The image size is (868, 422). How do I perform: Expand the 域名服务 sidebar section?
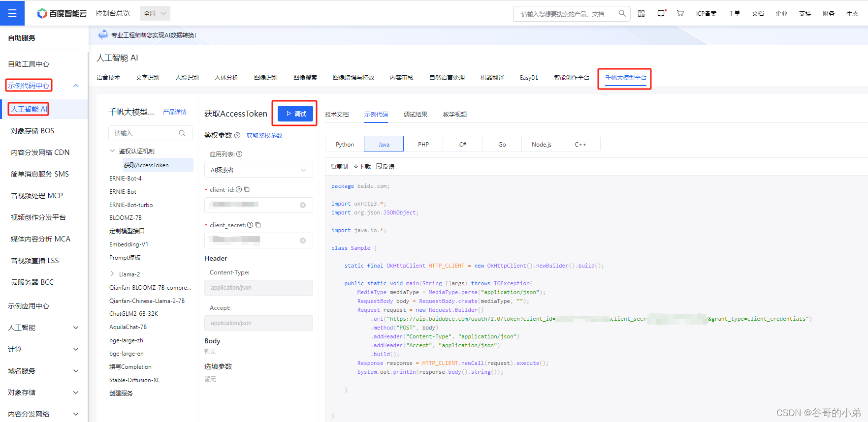point(76,371)
